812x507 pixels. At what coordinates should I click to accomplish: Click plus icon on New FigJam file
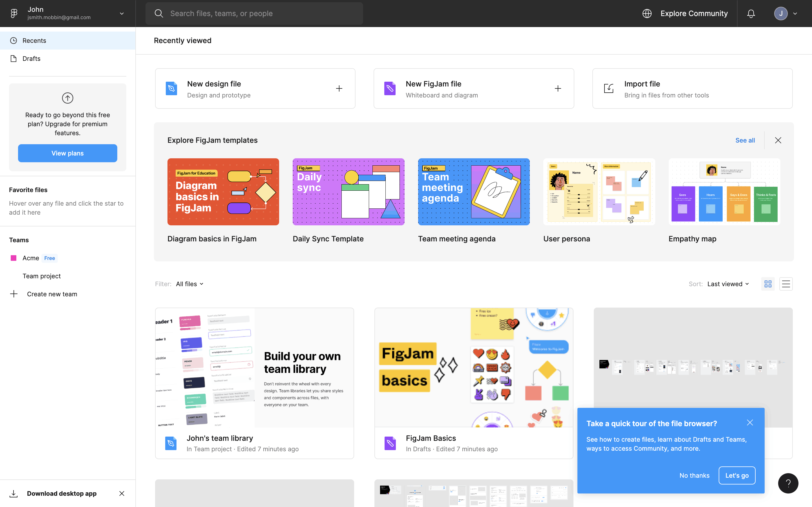point(558,88)
